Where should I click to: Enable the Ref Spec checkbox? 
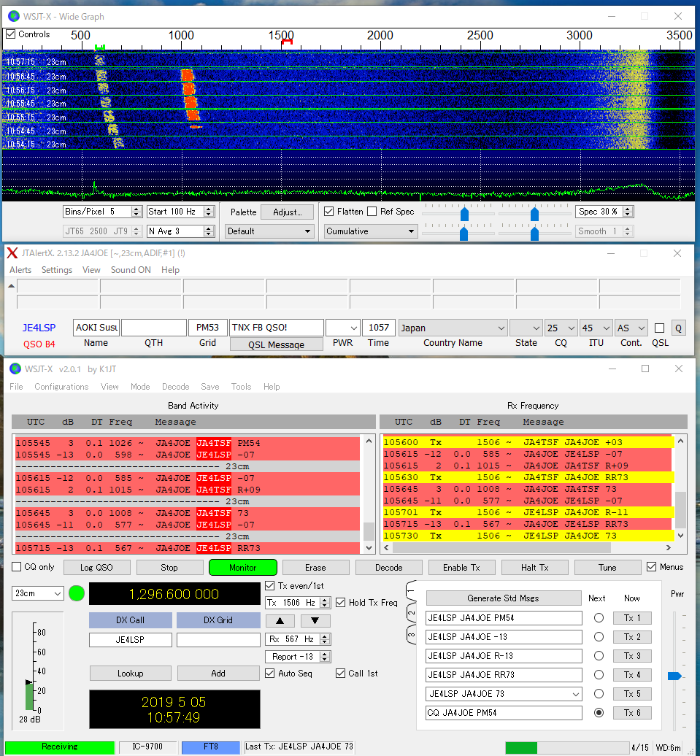click(372, 211)
